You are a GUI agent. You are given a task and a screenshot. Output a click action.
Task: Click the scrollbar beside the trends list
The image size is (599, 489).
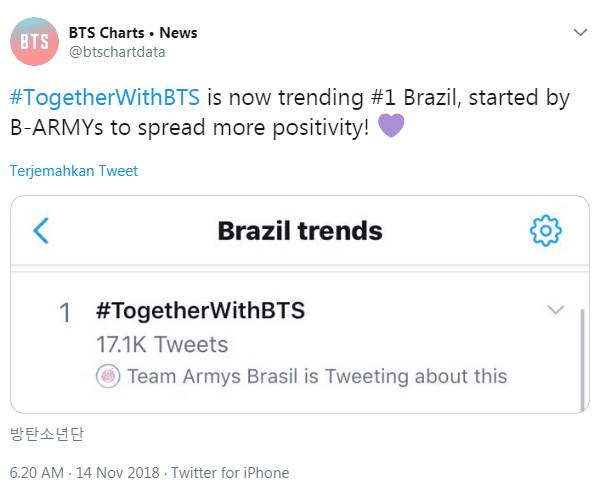click(582, 360)
